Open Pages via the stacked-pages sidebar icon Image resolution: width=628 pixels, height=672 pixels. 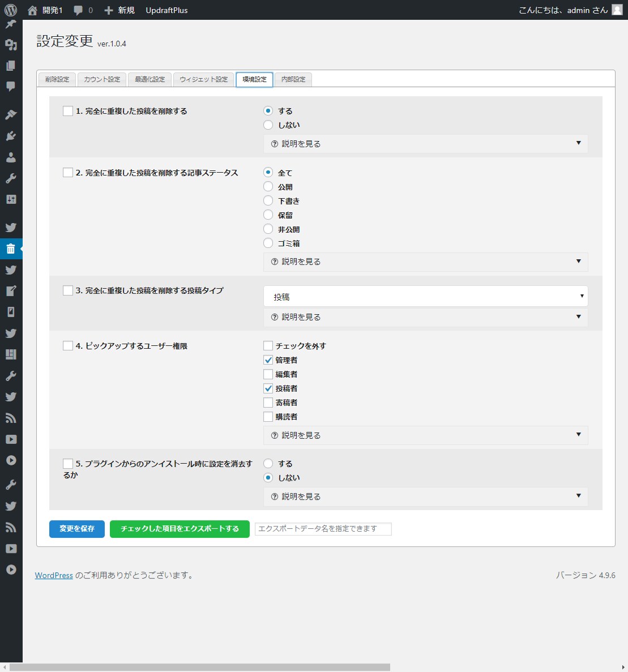point(11,66)
